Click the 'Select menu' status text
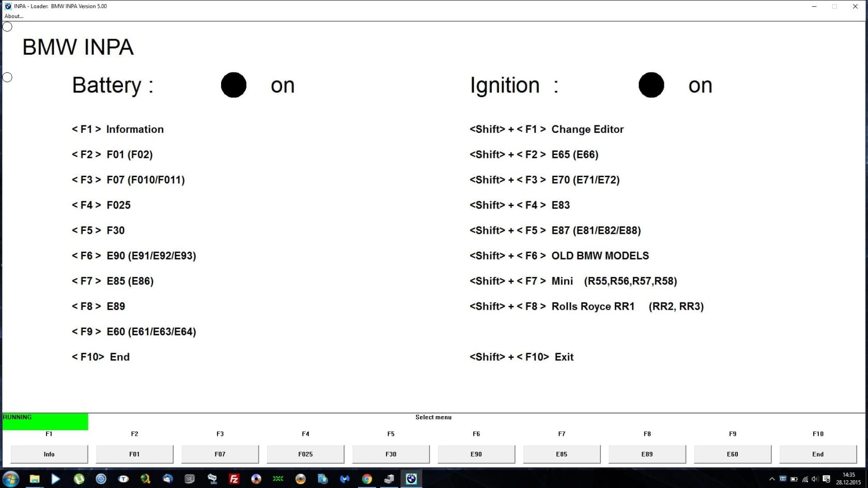Image resolution: width=868 pixels, height=488 pixels. (x=433, y=417)
